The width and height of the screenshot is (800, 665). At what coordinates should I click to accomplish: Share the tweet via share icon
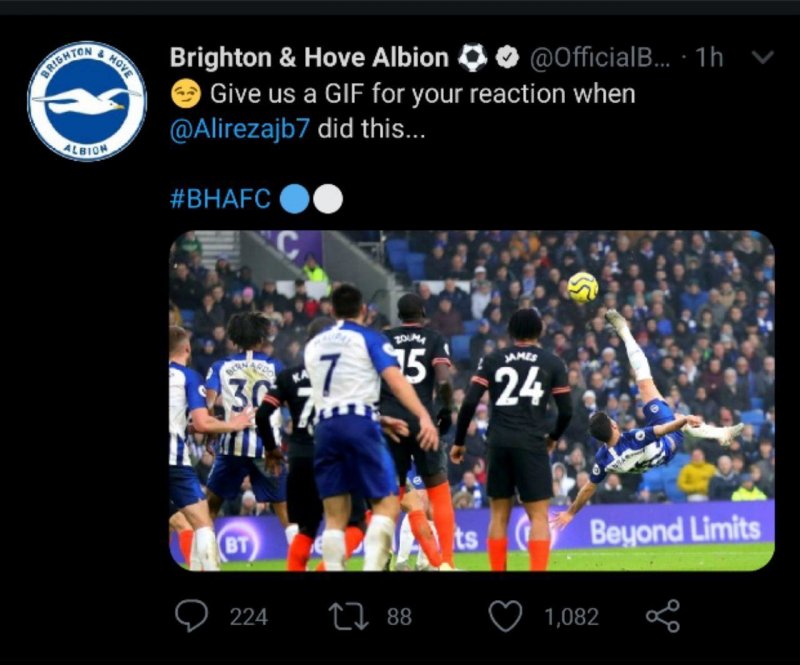[x=662, y=616]
